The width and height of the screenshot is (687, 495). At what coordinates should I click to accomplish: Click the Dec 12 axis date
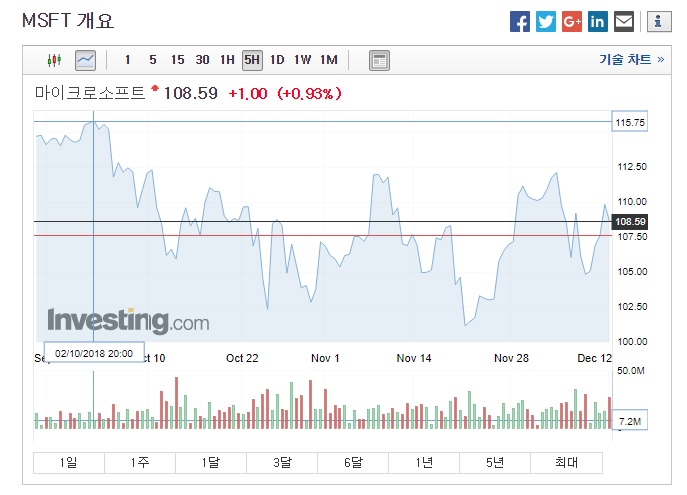tap(594, 358)
